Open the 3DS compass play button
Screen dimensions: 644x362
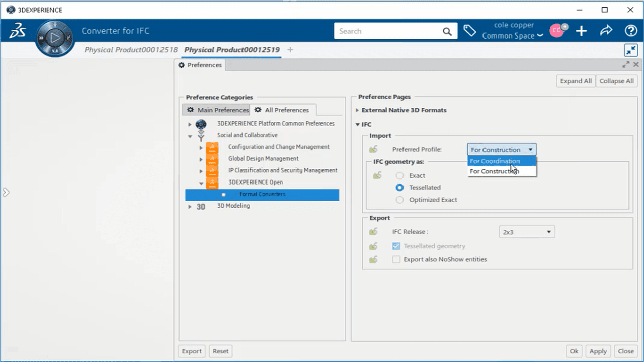pyautogui.click(x=55, y=38)
